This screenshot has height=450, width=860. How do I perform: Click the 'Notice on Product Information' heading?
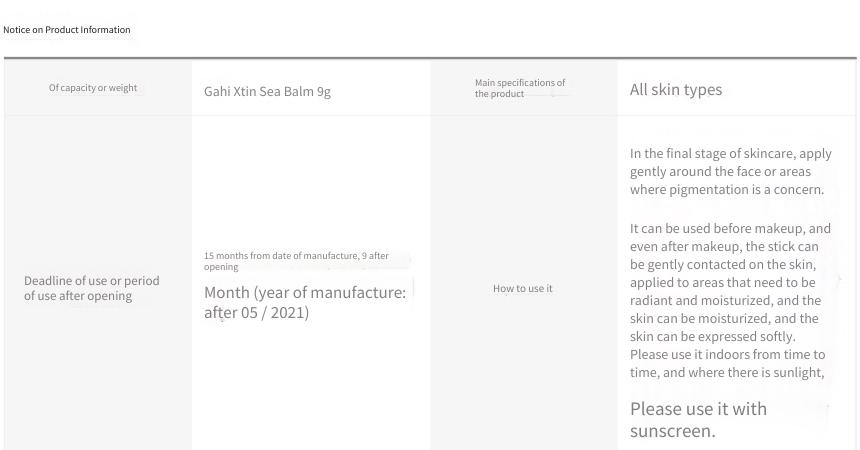point(67,30)
